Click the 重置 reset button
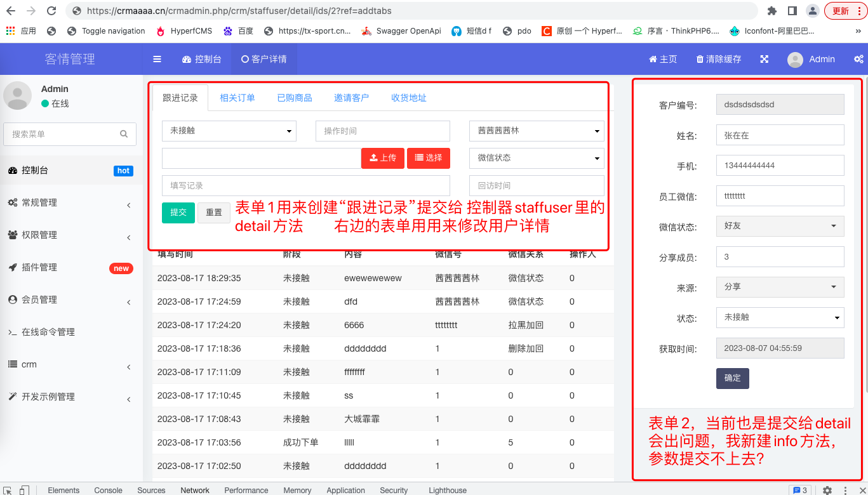Viewport: 868px width, 495px height. coord(214,213)
